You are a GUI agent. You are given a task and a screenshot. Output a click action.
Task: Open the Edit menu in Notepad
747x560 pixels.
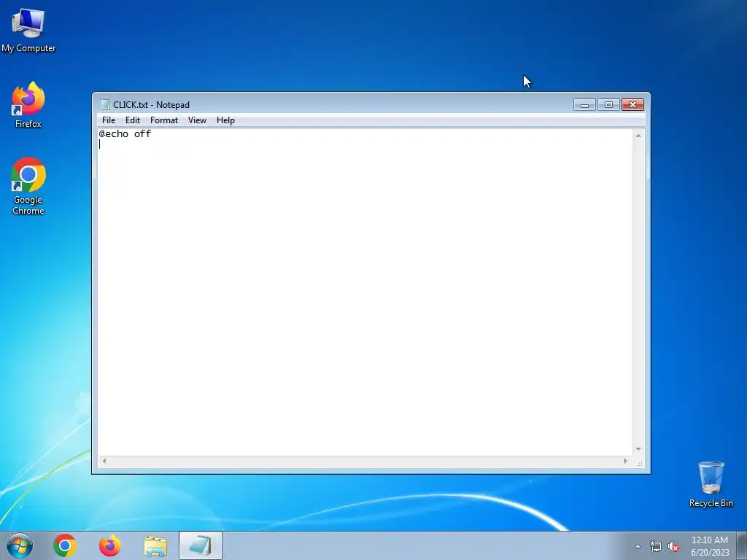point(133,120)
